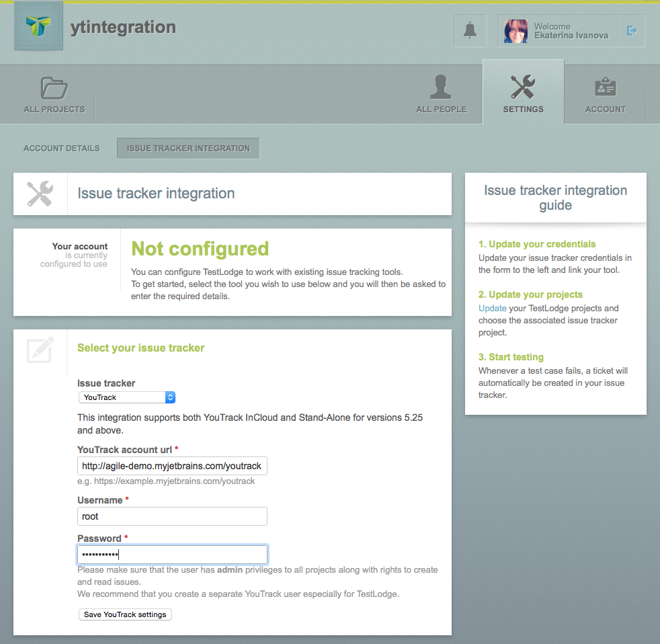Click the 1. Update your credentials heading

(537, 244)
